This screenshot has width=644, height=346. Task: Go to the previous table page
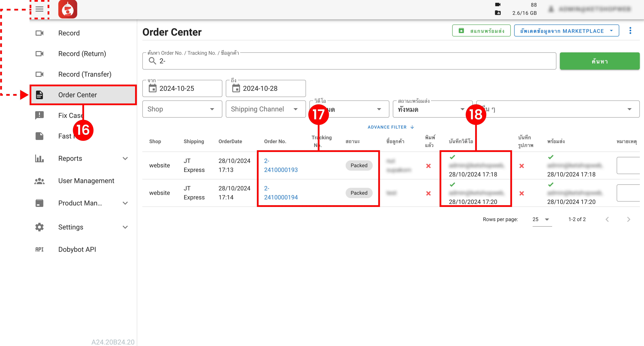607,219
